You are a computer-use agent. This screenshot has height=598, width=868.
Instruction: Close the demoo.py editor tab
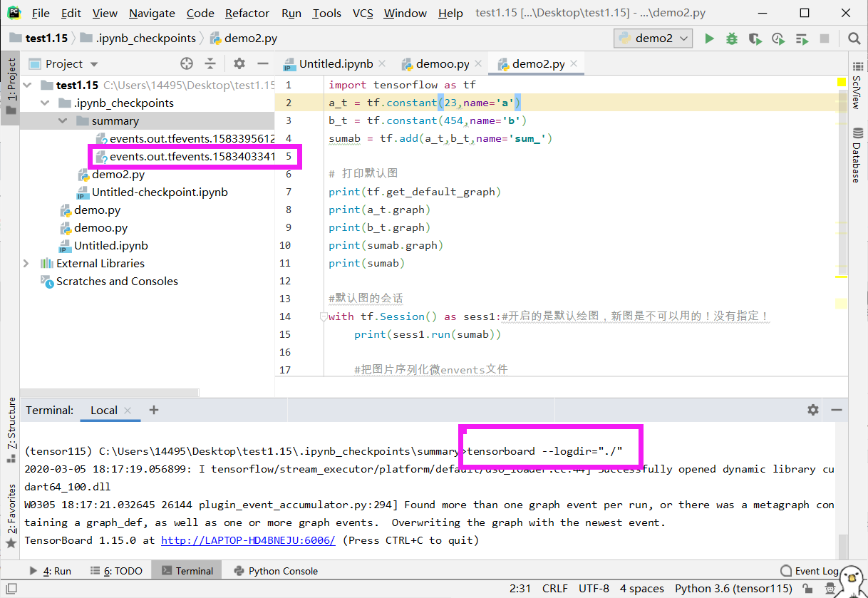[477, 64]
